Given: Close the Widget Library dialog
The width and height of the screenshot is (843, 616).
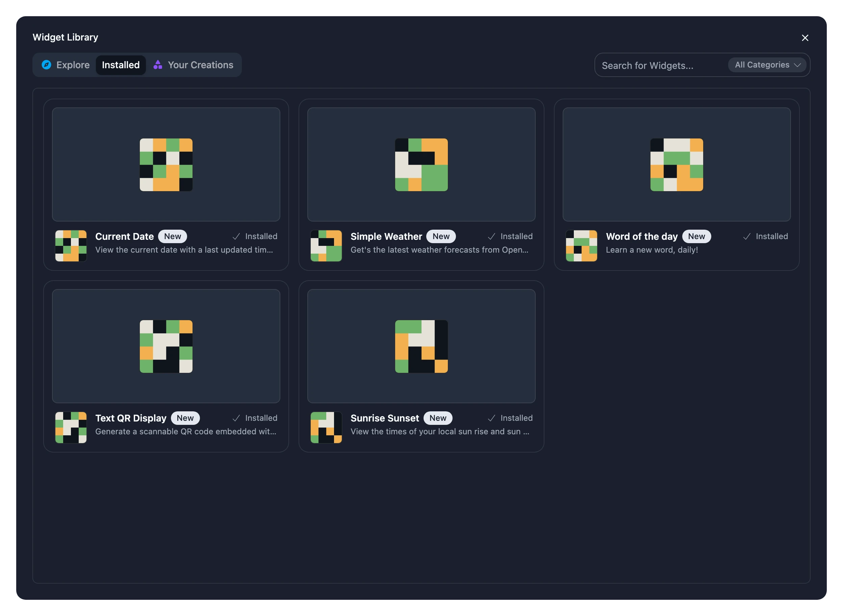Looking at the screenshot, I should click(804, 38).
